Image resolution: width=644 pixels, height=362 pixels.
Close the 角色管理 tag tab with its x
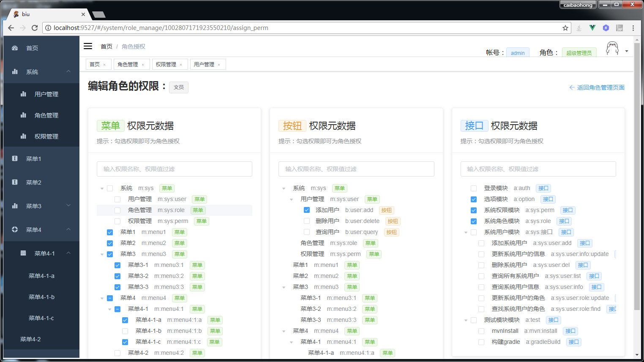coord(143,65)
